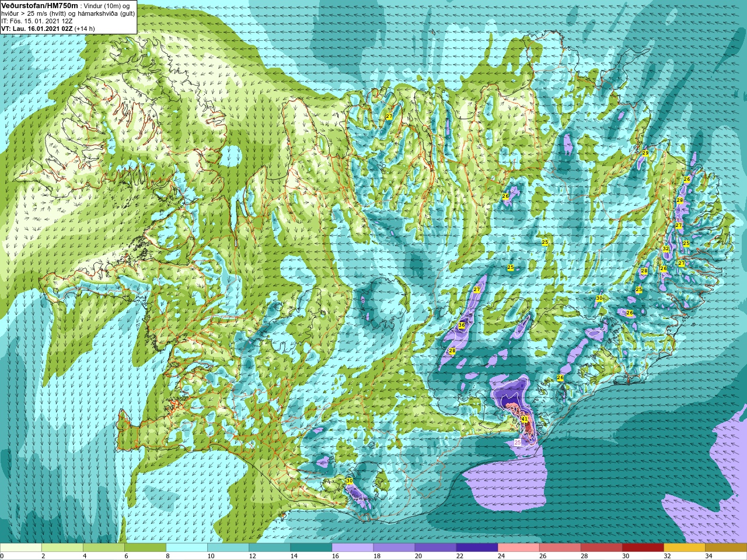Screen dimensions: 747x560
Task: Click the 2–4 m/s legend color swatch
Action: click(62, 548)
